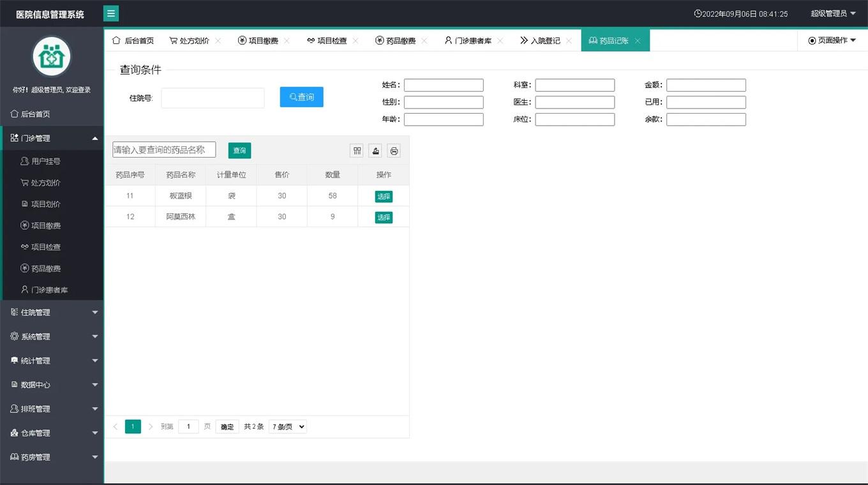Expand the 仓库管理 sidebar menu
Image resolution: width=868 pixels, height=485 pixels.
(x=52, y=433)
